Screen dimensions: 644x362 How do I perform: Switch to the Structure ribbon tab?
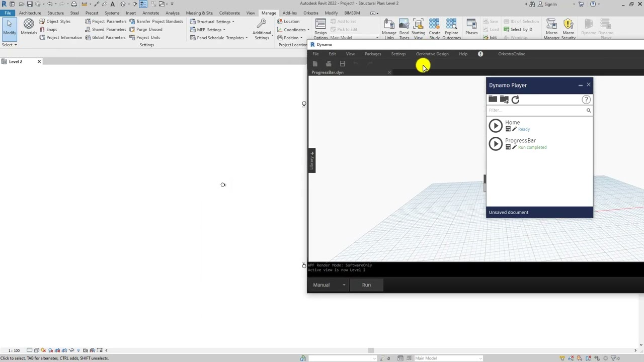click(x=55, y=13)
